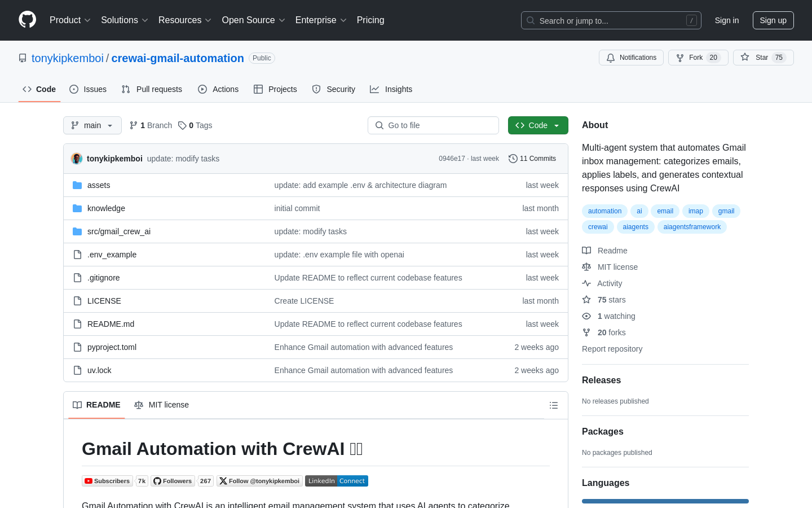Open the green Code clone dropdown

538,125
